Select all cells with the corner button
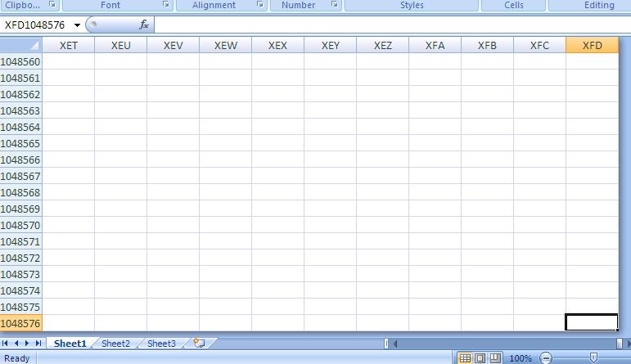This screenshot has height=364, width=631. tap(21, 45)
